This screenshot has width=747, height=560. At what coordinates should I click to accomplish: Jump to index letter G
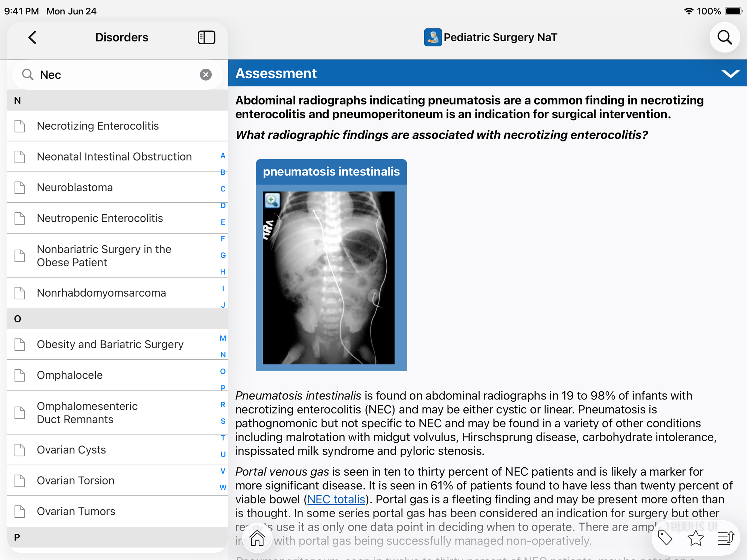[223, 255]
